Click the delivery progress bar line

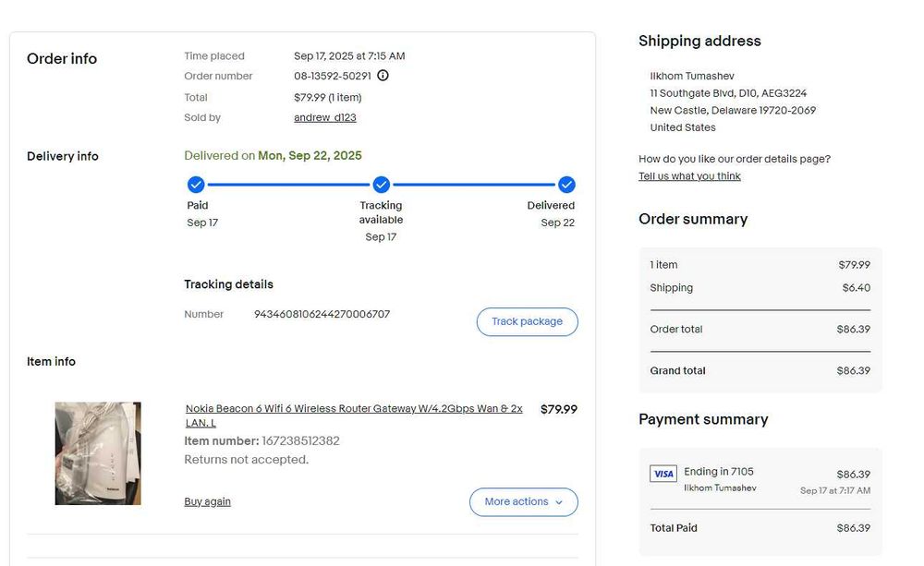[288, 185]
